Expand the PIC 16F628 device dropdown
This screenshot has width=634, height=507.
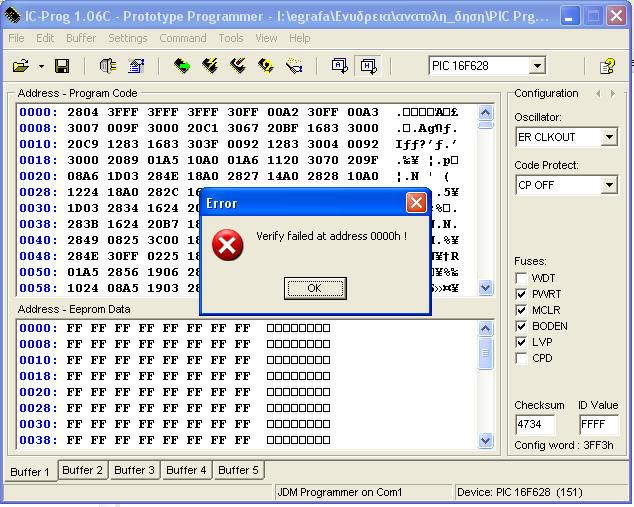tap(537, 66)
